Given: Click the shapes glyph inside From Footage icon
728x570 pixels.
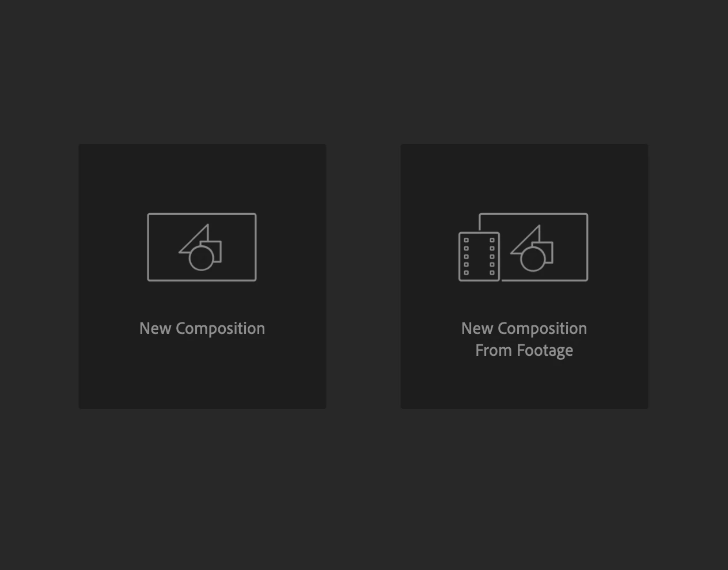Looking at the screenshot, I should 532,248.
